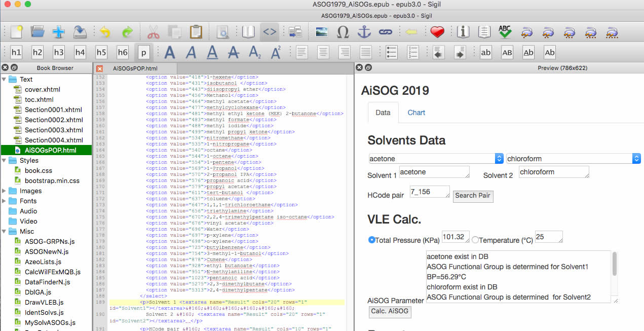Close the AiSOGsPOP.html tab

pos(100,68)
